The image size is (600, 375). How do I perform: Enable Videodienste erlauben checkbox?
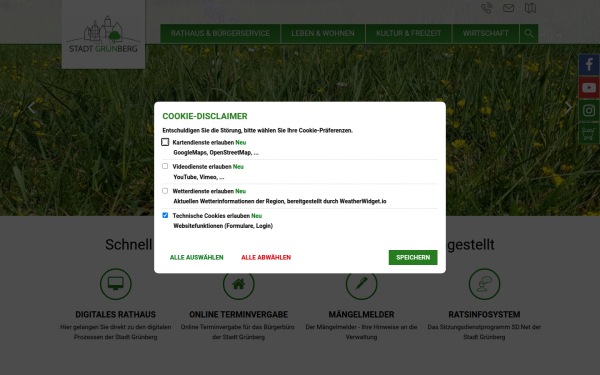(x=165, y=166)
